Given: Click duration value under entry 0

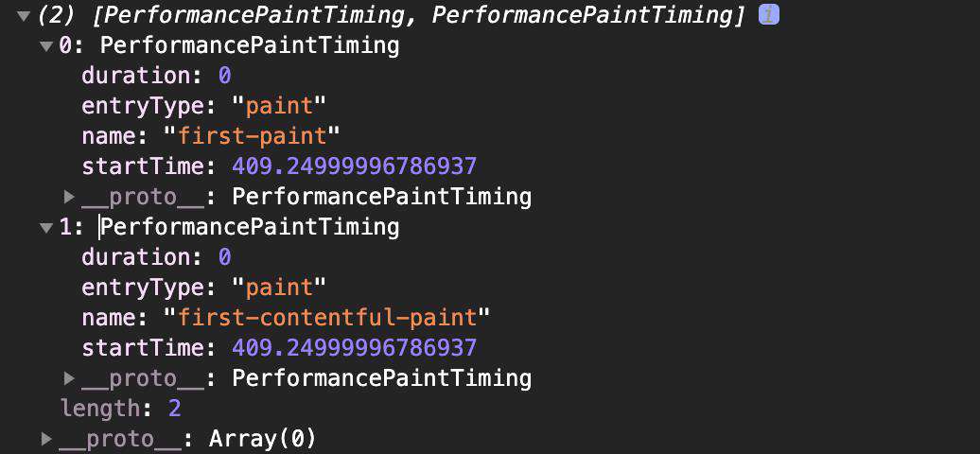Looking at the screenshot, I should (224, 76).
